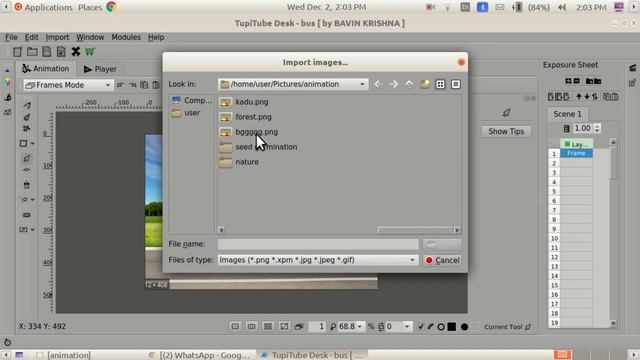Toggle the checkmark option in status bar
The height and width of the screenshot is (360, 640).
(x=421, y=327)
